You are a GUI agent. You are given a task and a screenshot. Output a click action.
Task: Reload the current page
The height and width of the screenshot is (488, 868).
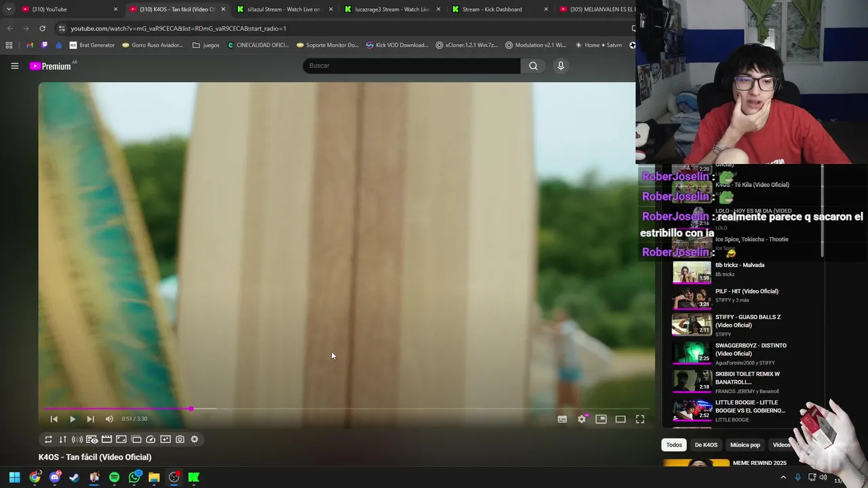click(x=42, y=28)
